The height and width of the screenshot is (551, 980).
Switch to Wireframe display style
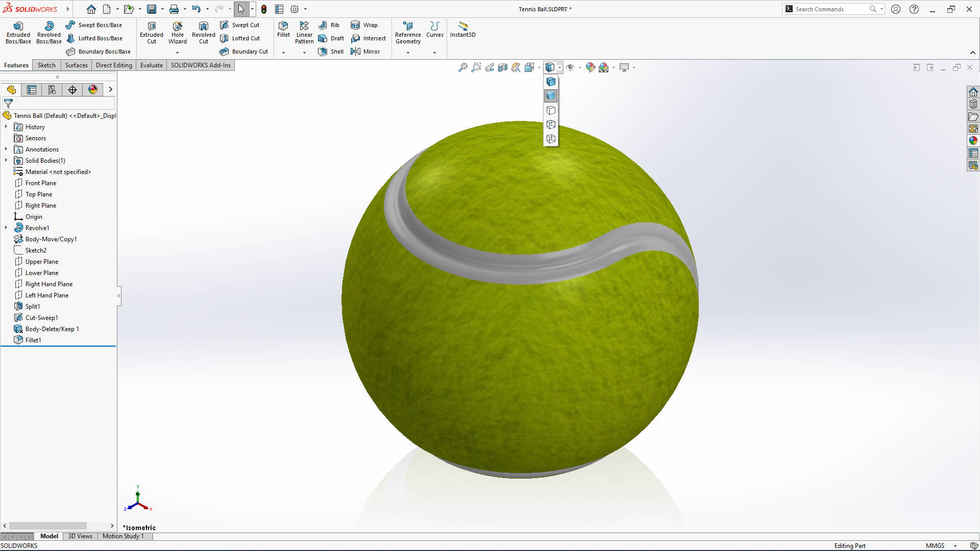pos(551,139)
